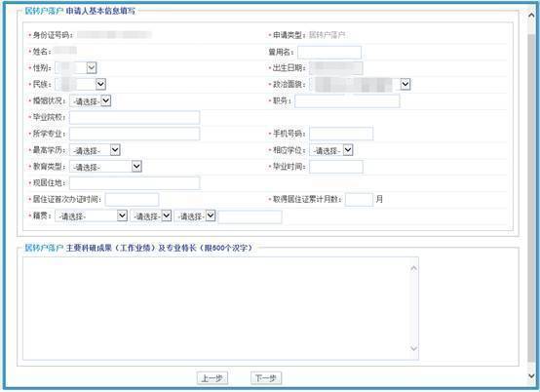Open the 政治面貌 dropdown arrow
540x392 pixels.
point(405,84)
